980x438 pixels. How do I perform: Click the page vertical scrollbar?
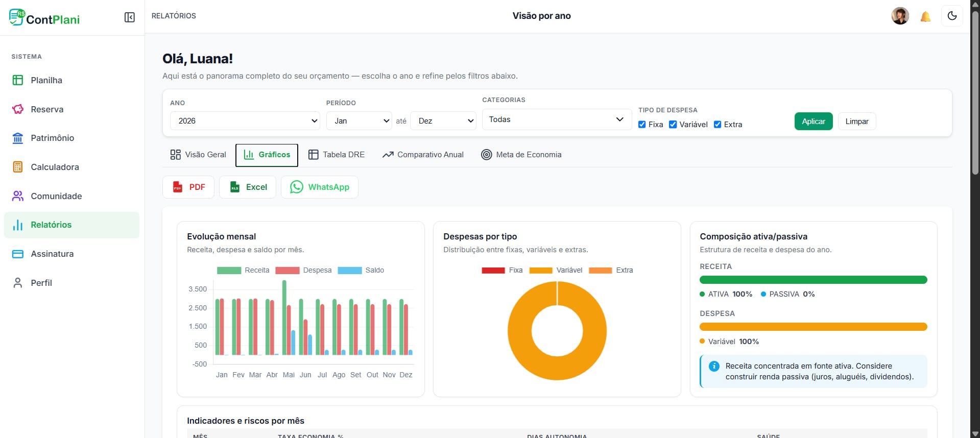tap(975, 219)
